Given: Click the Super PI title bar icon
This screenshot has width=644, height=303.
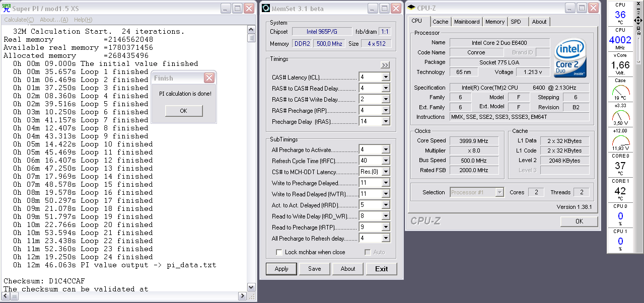Looking at the screenshot, I should point(8,8).
